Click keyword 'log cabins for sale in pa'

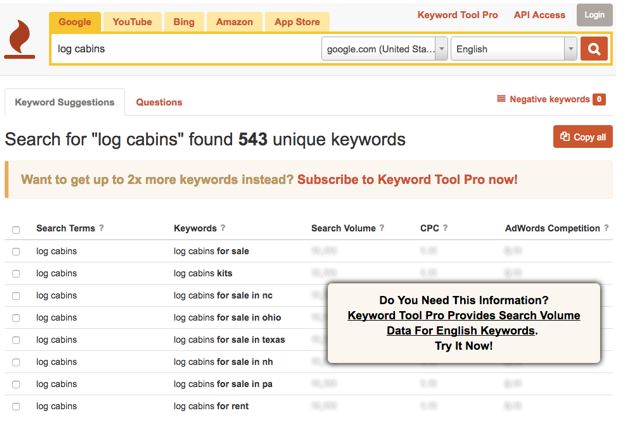(223, 384)
